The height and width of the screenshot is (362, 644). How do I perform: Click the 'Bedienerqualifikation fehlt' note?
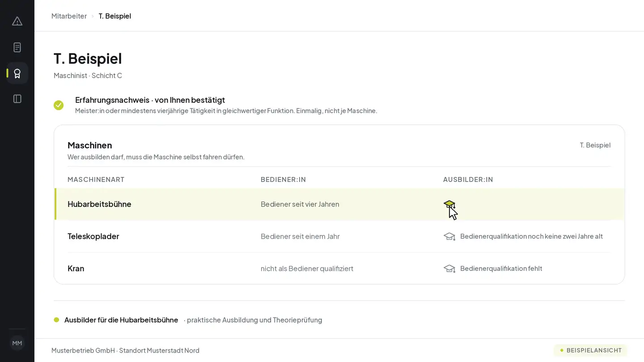[501, 269]
